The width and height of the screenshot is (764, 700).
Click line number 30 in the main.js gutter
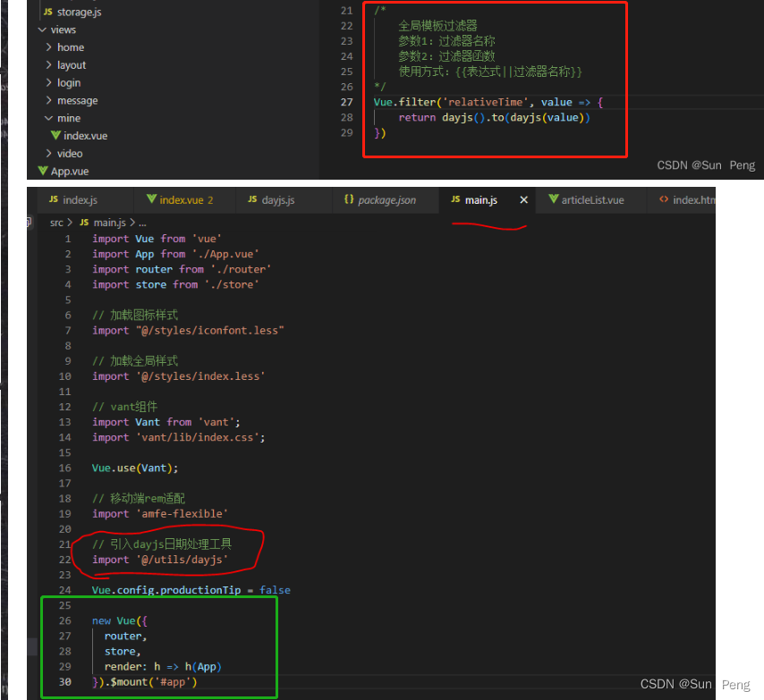(64, 682)
